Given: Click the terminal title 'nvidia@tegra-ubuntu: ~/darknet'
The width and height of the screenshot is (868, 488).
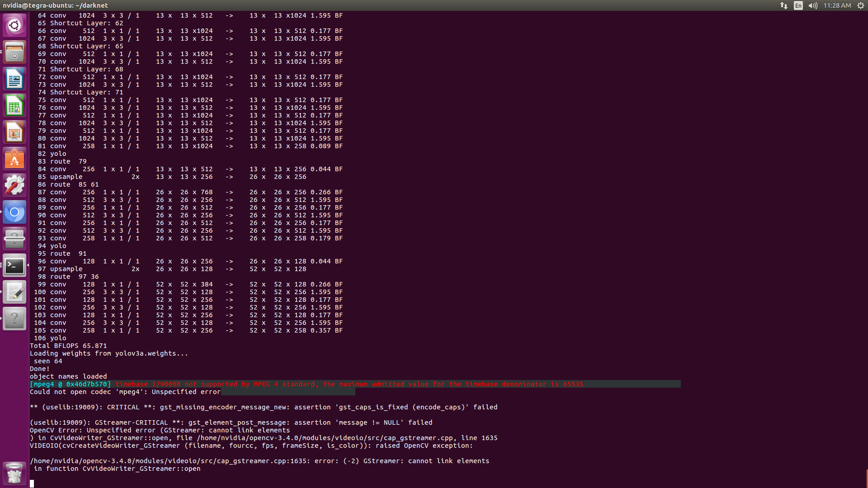Looking at the screenshot, I should click(x=55, y=5).
